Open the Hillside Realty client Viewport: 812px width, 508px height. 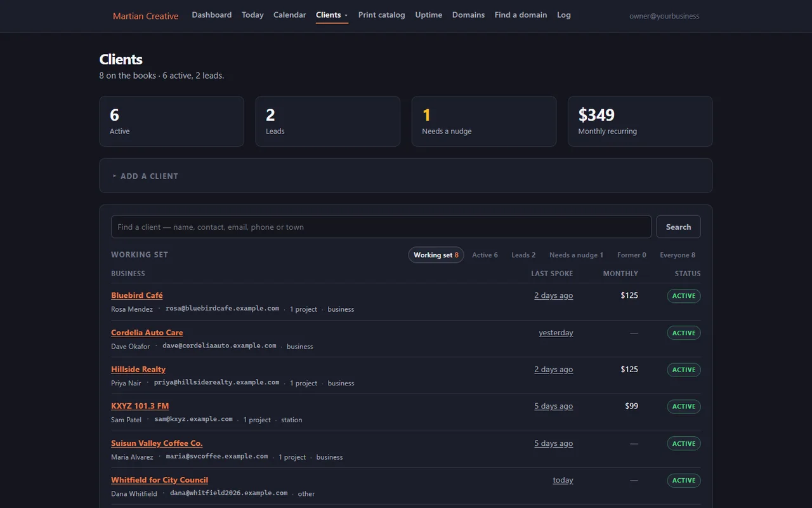click(x=138, y=369)
